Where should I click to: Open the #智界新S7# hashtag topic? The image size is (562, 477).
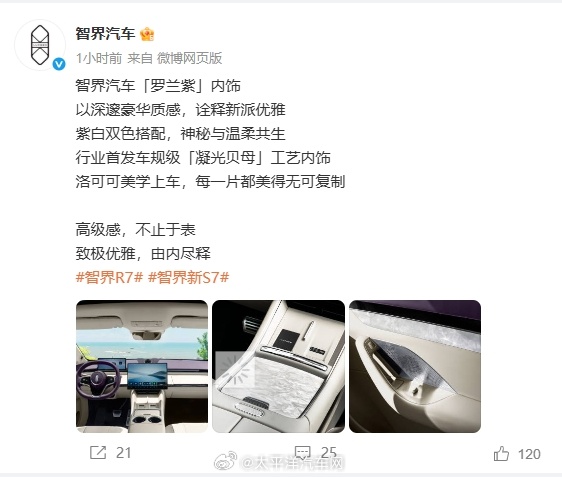point(189,277)
